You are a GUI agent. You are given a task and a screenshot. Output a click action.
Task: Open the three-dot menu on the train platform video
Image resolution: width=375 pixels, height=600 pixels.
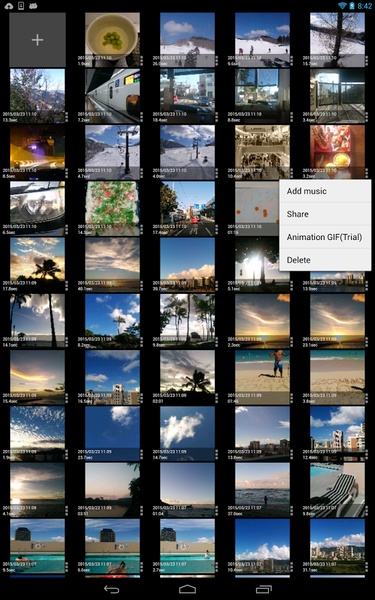pyautogui.click(x=141, y=117)
